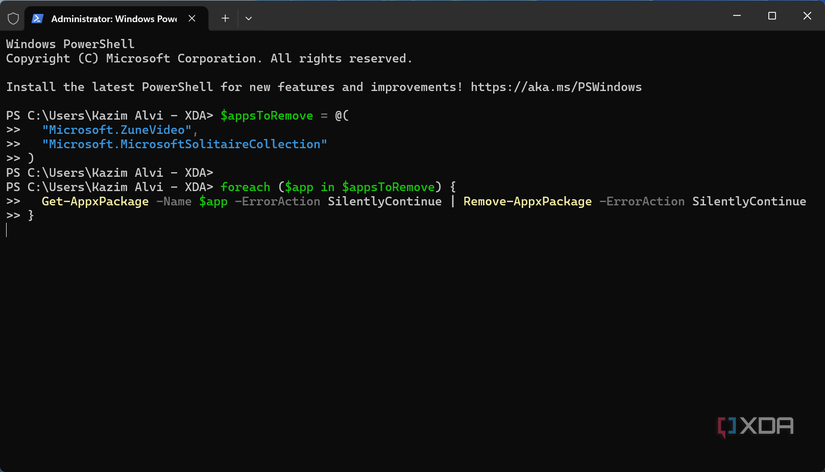
Task: Click the PowerShell icon on the tab
Action: pyautogui.click(x=37, y=18)
